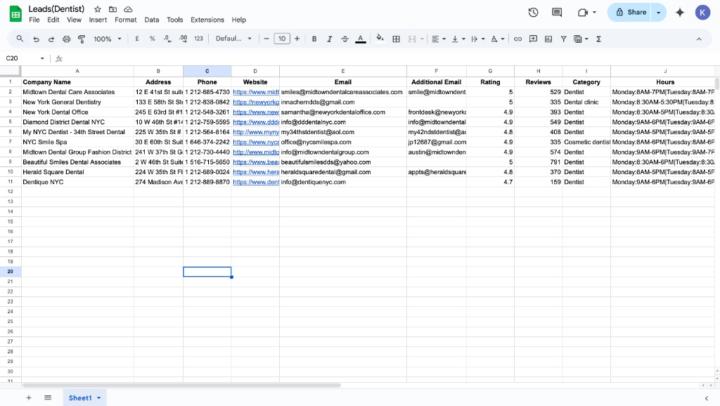The width and height of the screenshot is (720, 406).
Task: Toggle bold formatting
Action: [x=314, y=39]
